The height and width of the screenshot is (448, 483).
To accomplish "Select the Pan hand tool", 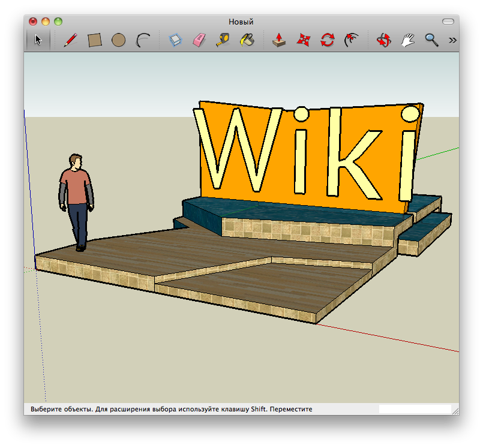I will (x=407, y=40).
